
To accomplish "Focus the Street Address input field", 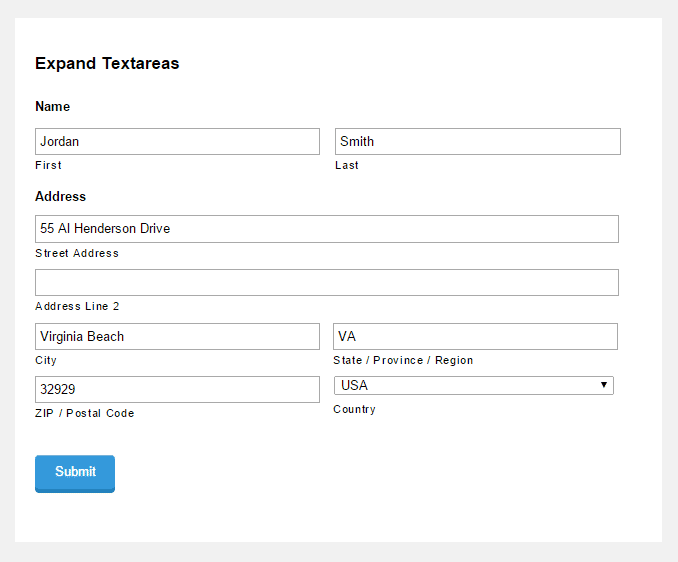I will coord(326,229).
